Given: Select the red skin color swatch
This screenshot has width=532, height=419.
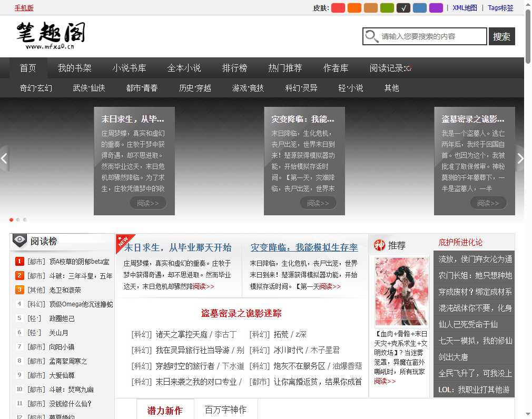Looking at the screenshot, I should click(338, 8).
